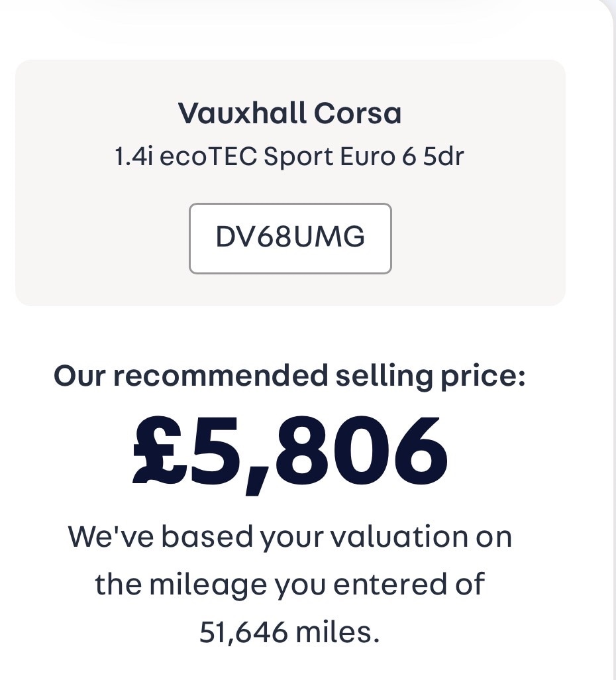Click the Corsa word in the heading
This screenshot has width=616, height=680.
point(358,114)
